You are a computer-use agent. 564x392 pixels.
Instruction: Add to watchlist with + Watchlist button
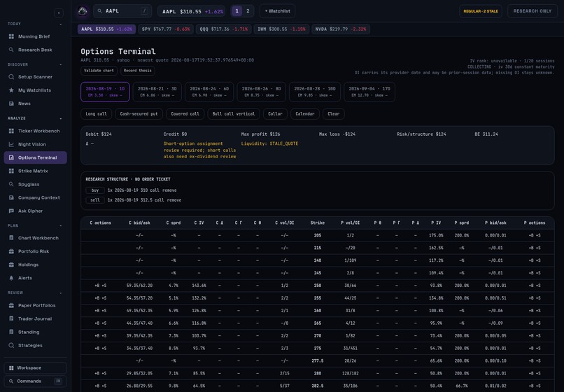click(x=277, y=11)
